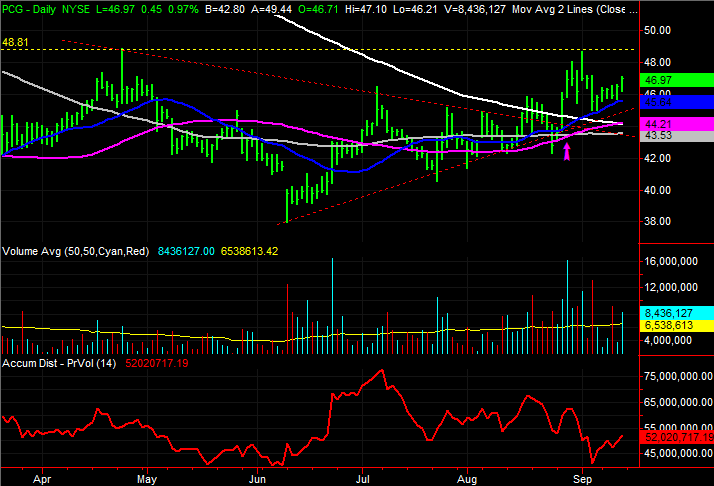Screen dimensions: 714x486
Task: Click the low value Lo=46.21
Action: pyautogui.click(x=414, y=9)
